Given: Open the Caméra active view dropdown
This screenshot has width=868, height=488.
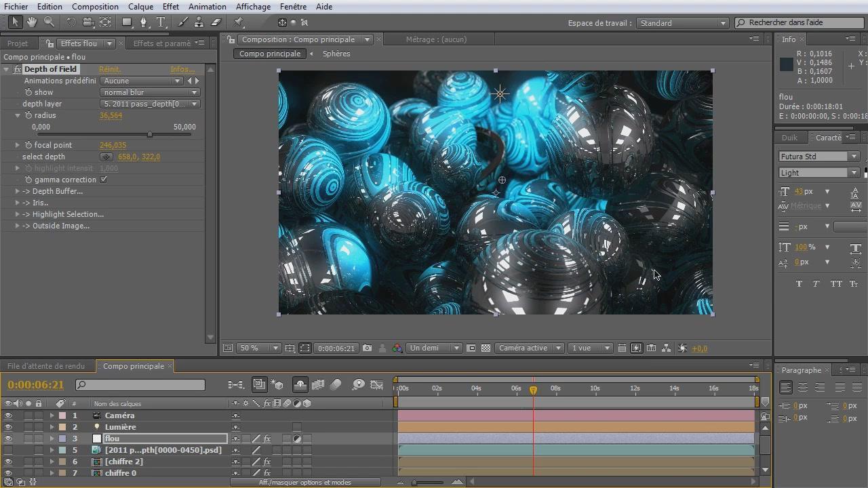Looking at the screenshot, I should tap(529, 348).
